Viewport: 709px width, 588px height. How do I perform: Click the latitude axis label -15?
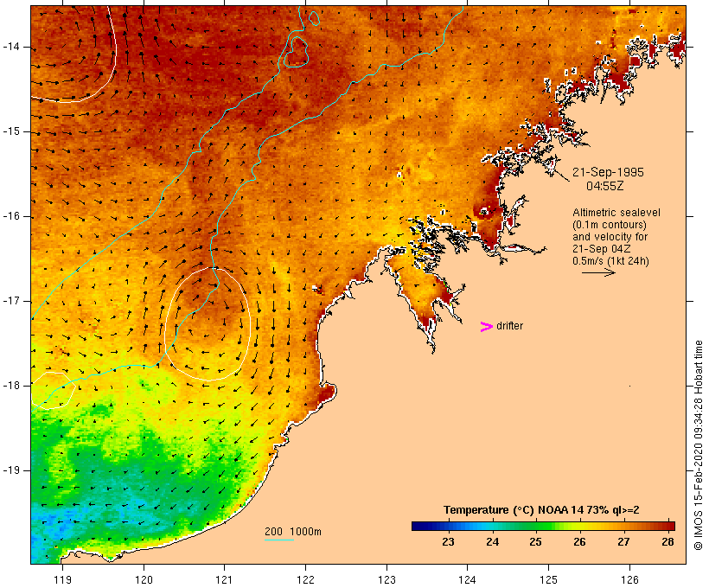11,131
